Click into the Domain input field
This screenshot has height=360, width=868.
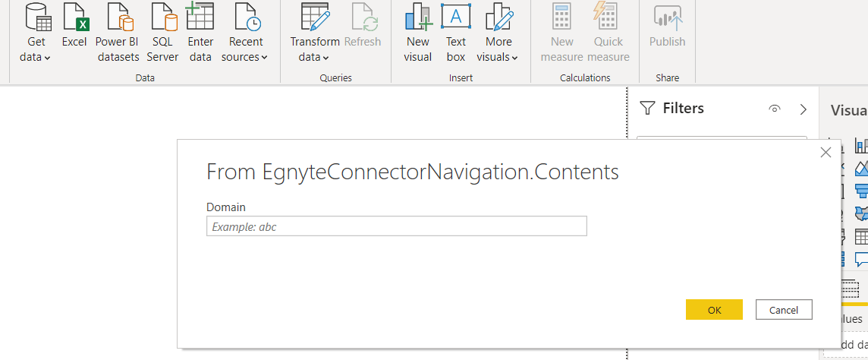click(396, 226)
